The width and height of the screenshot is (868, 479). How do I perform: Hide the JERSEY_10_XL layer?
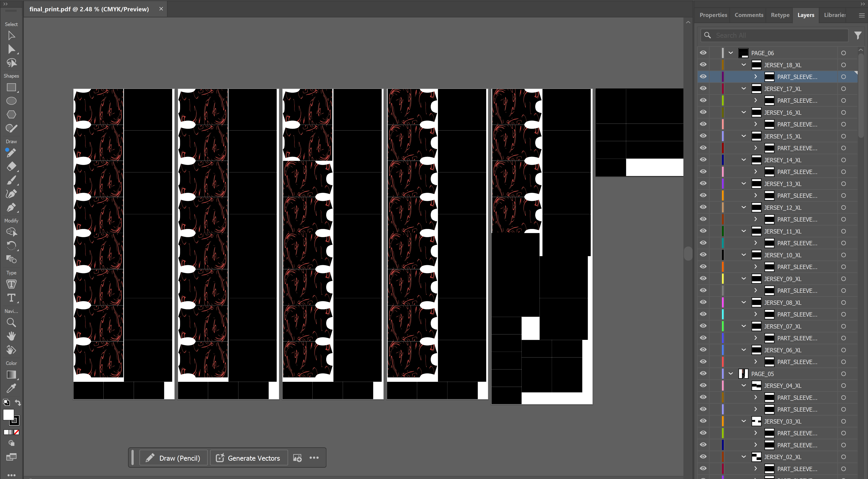click(x=703, y=255)
